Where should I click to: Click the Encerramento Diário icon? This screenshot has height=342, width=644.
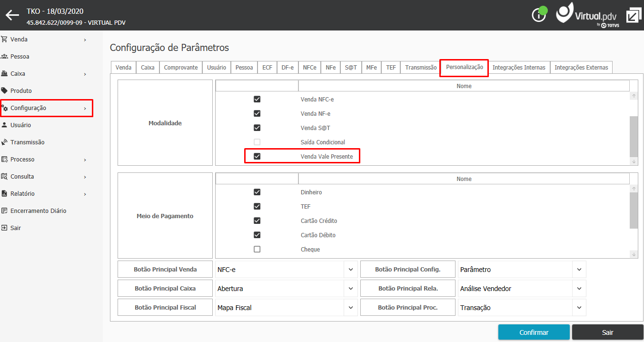[4, 211]
